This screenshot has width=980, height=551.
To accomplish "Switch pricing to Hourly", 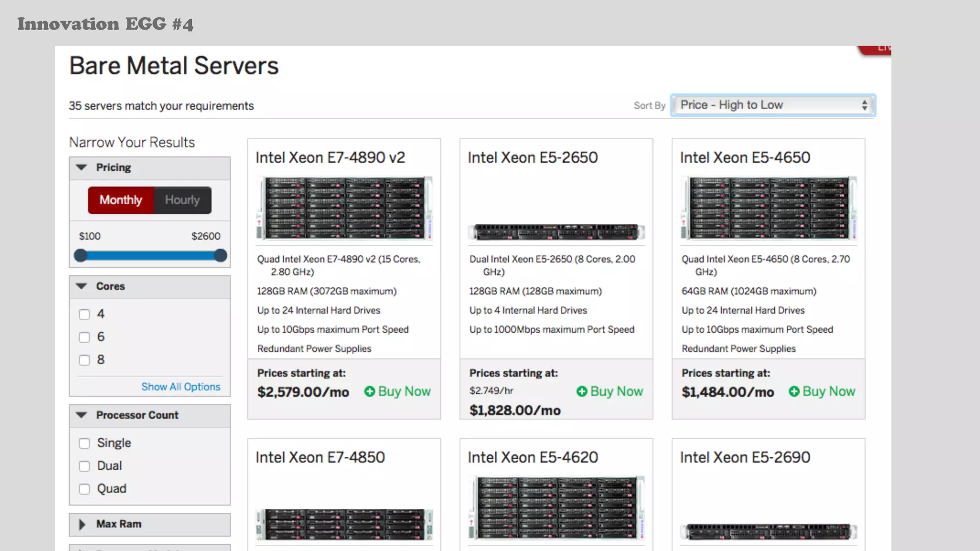I will pos(182,200).
